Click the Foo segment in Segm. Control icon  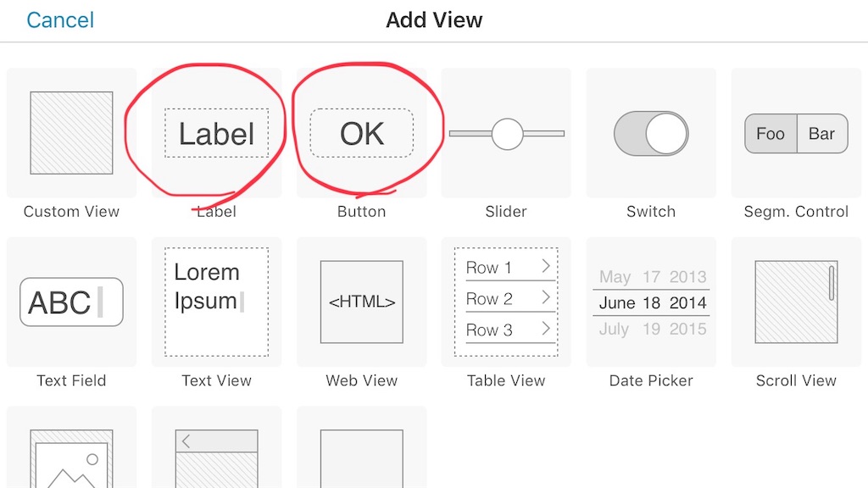click(771, 133)
